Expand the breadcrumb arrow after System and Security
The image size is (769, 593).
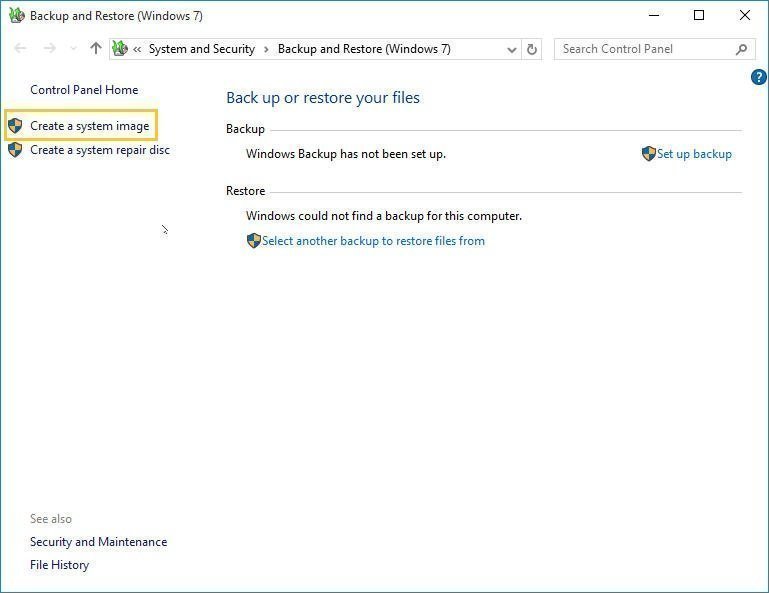[x=266, y=49]
